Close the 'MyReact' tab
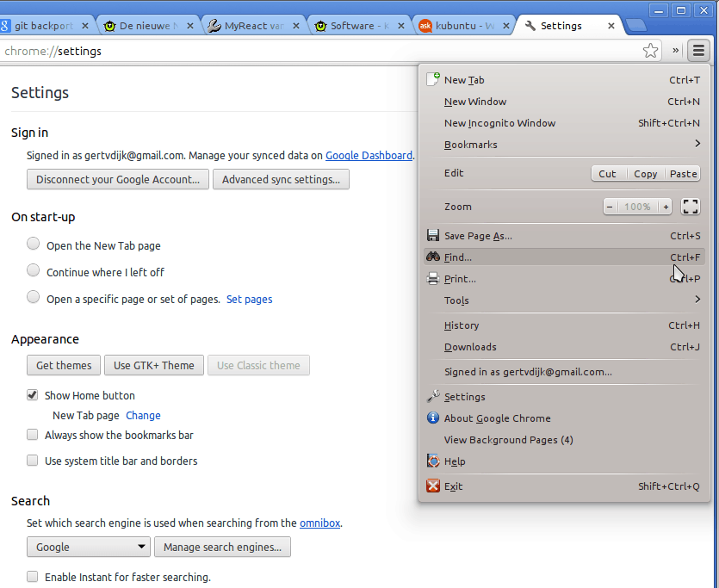This screenshot has height=588, width=719. (296, 26)
